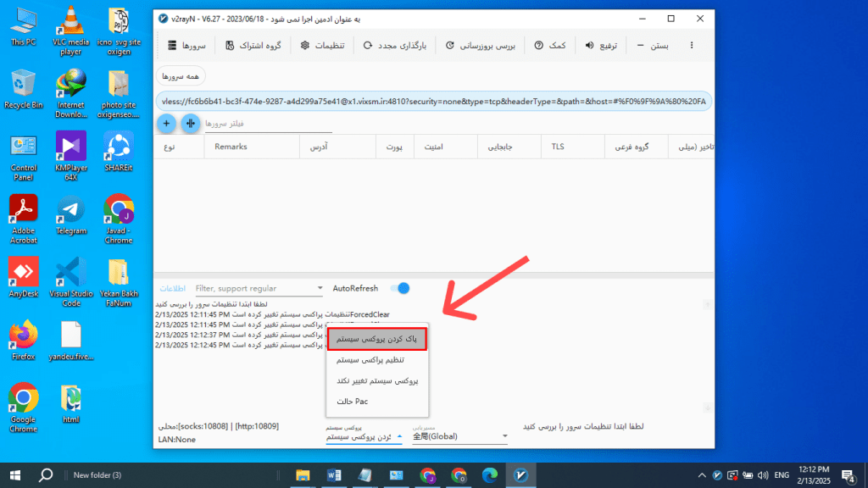Image resolution: width=868 pixels, height=488 pixels.
Task: Open the system proxy mode dropdown
Action: [366, 435]
